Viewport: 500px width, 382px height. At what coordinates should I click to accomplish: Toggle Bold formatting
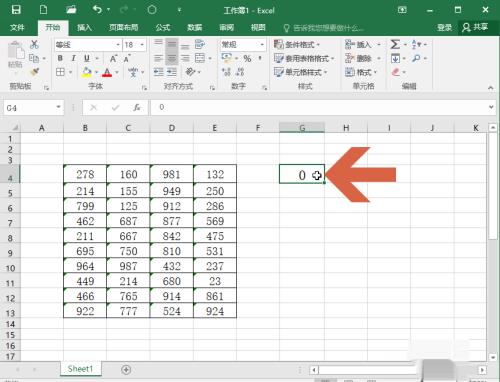pyautogui.click(x=60, y=58)
